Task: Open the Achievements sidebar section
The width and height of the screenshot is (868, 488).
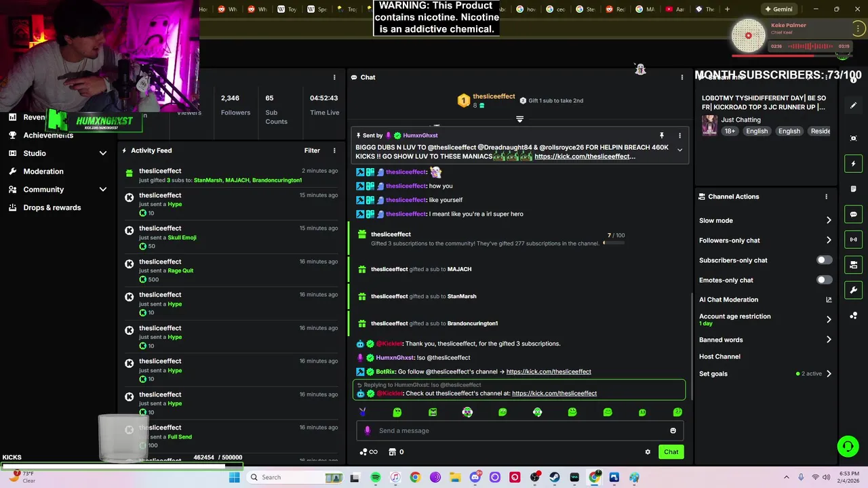Action: click(x=48, y=135)
